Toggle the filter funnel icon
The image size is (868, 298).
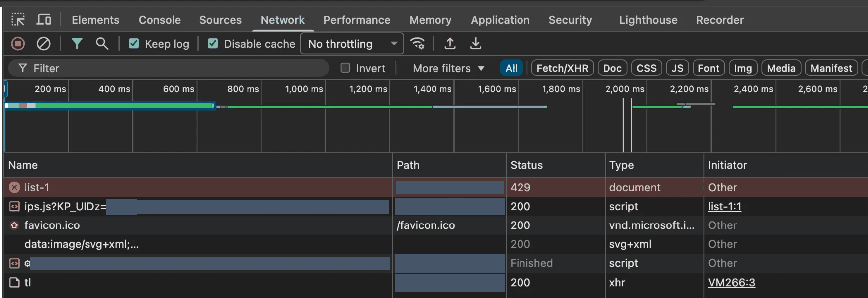click(x=77, y=44)
